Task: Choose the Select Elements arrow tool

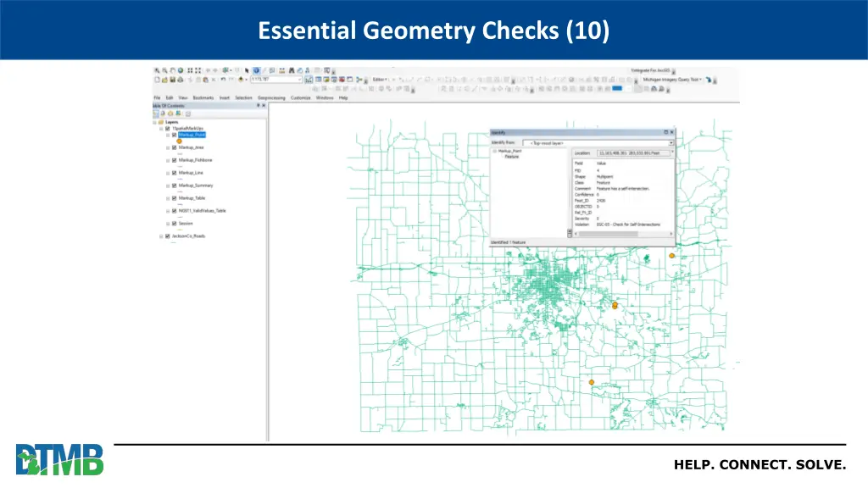Action: click(247, 71)
